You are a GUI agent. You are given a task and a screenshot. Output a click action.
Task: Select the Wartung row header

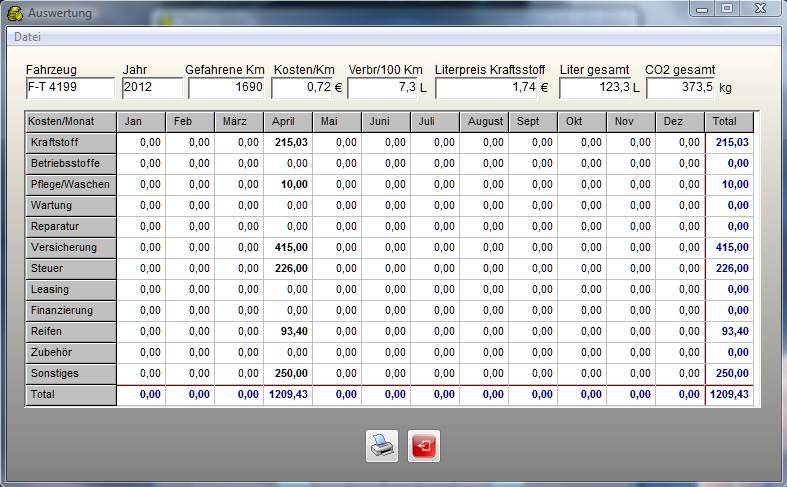click(x=71, y=206)
